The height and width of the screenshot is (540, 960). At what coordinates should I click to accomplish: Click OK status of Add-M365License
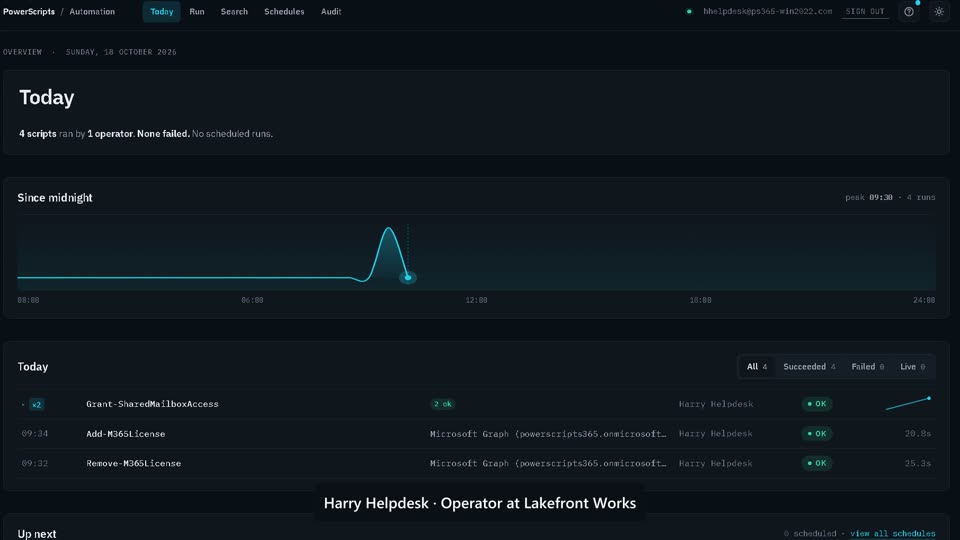[817, 433]
